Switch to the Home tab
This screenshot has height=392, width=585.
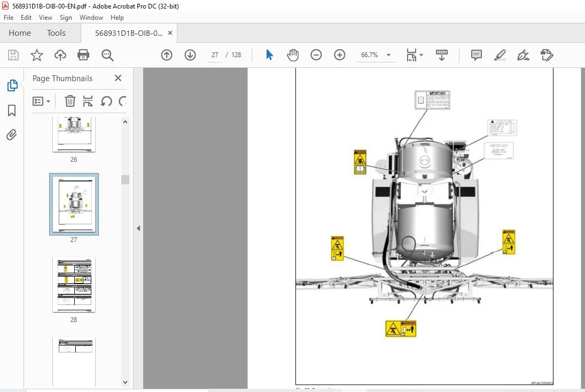click(20, 33)
